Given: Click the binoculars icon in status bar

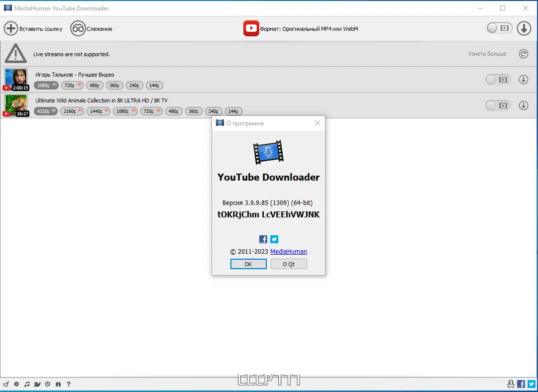Looking at the screenshot, I should pos(58,384).
